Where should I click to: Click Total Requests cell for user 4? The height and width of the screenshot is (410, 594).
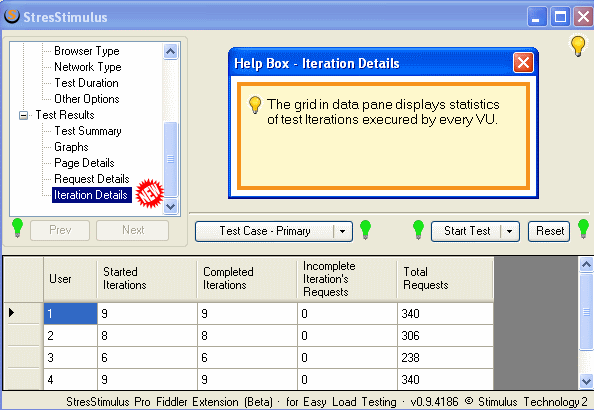445,379
